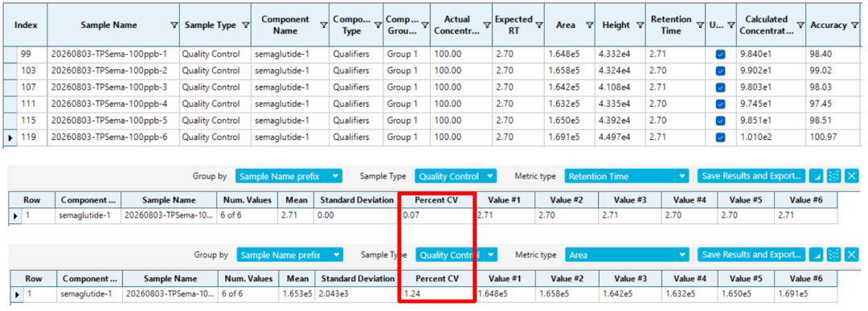Image resolution: width=868 pixels, height=311 pixels.
Task: Open the Height column filter icon
Action: [640, 26]
